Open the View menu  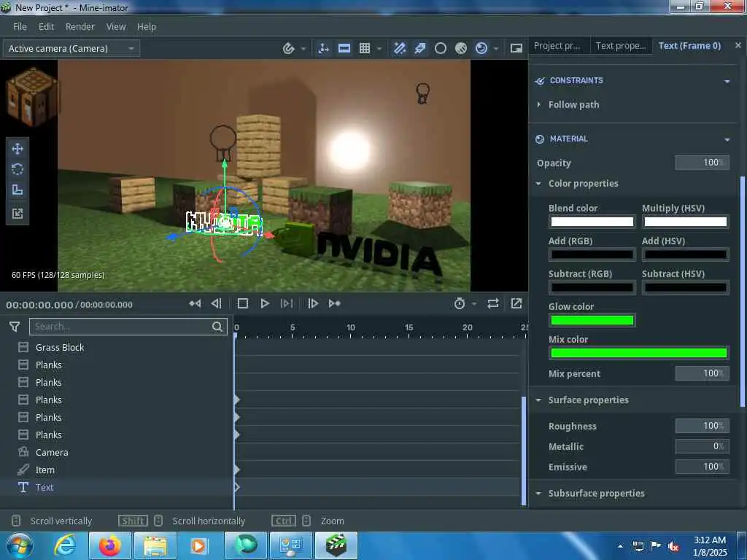(x=116, y=27)
